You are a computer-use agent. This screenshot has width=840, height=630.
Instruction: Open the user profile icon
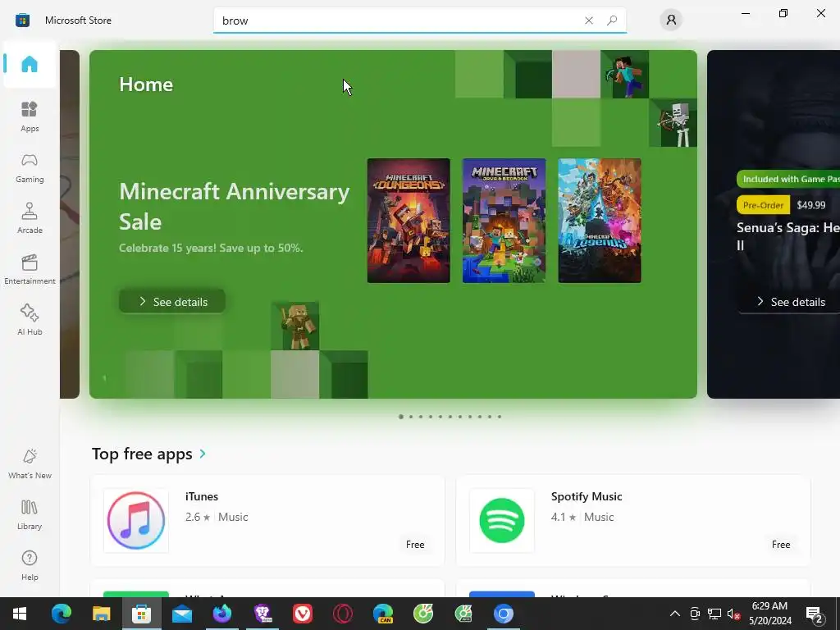point(671,20)
